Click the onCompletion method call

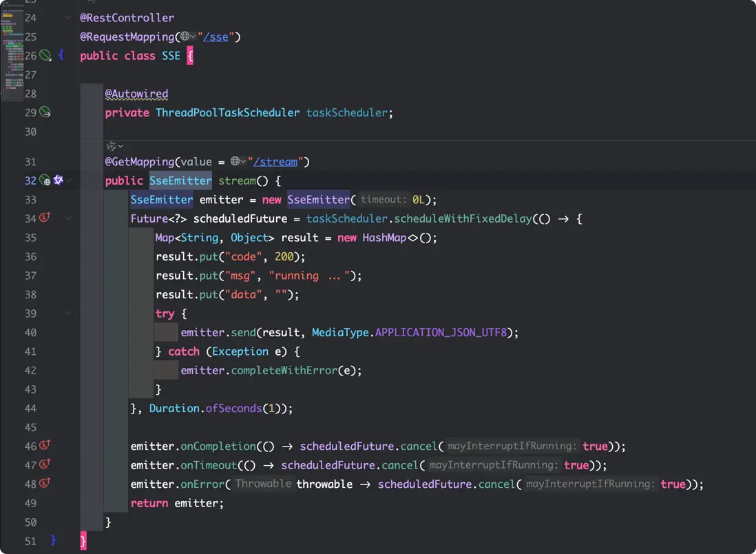pyautogui.click(x=218, y=446)
